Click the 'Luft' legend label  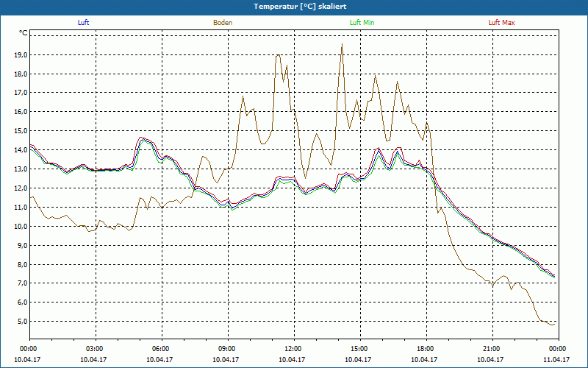point(83,23)
